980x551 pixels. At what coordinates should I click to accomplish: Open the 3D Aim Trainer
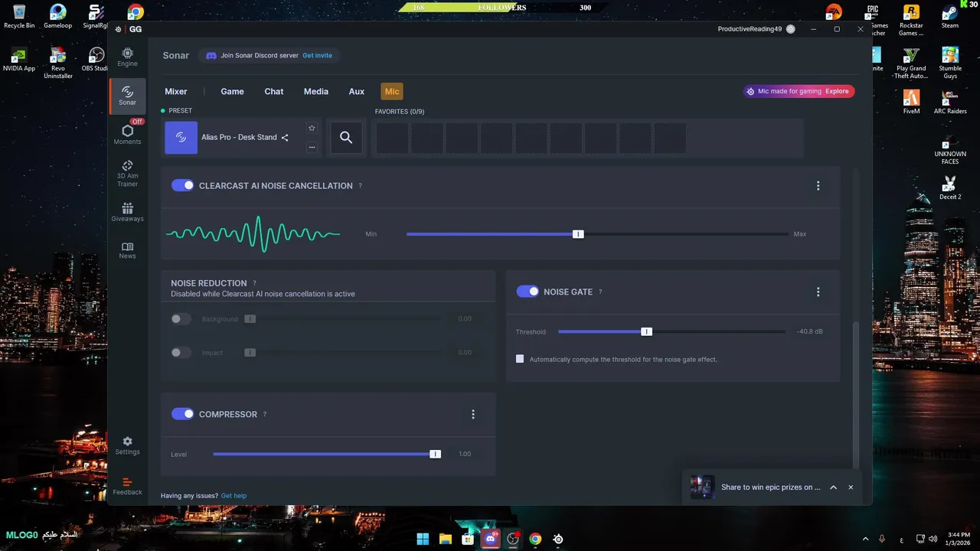click(127, 173)
